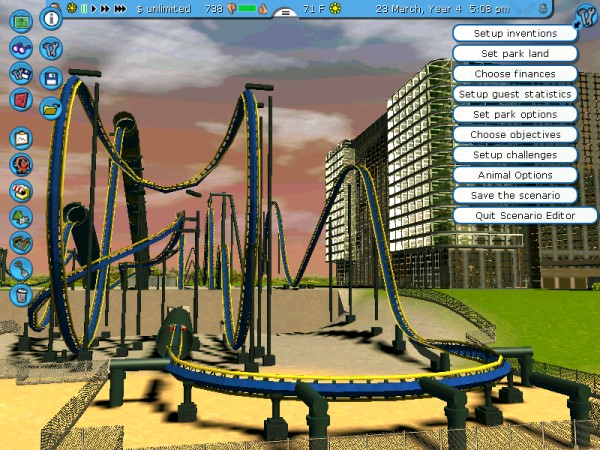The width and height of the screenshot is (600, 450).
Task: Click the scenario editor wrench icon at top right
Action: (587, 15)
